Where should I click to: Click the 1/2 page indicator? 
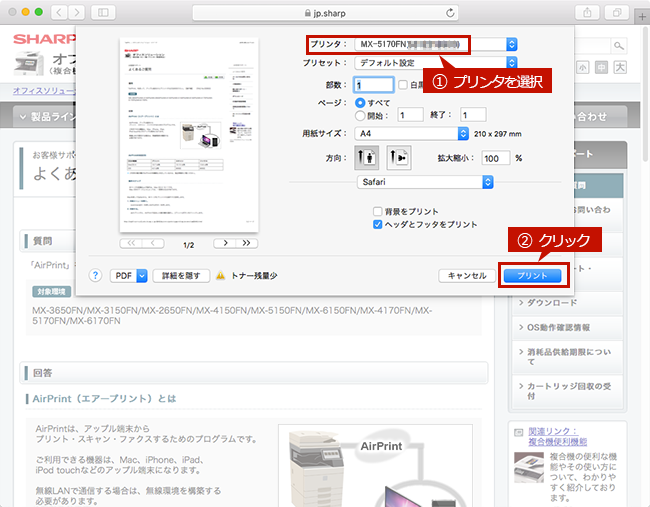pos(189,245)
